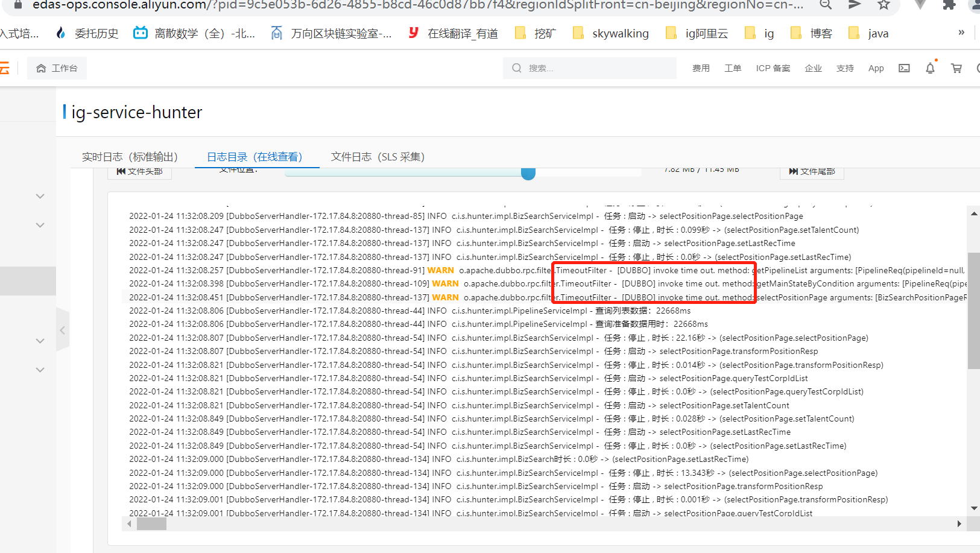Bookmark this page with the star icon
The height and width of the screenshot is (553, 980).
click(884, 4)
